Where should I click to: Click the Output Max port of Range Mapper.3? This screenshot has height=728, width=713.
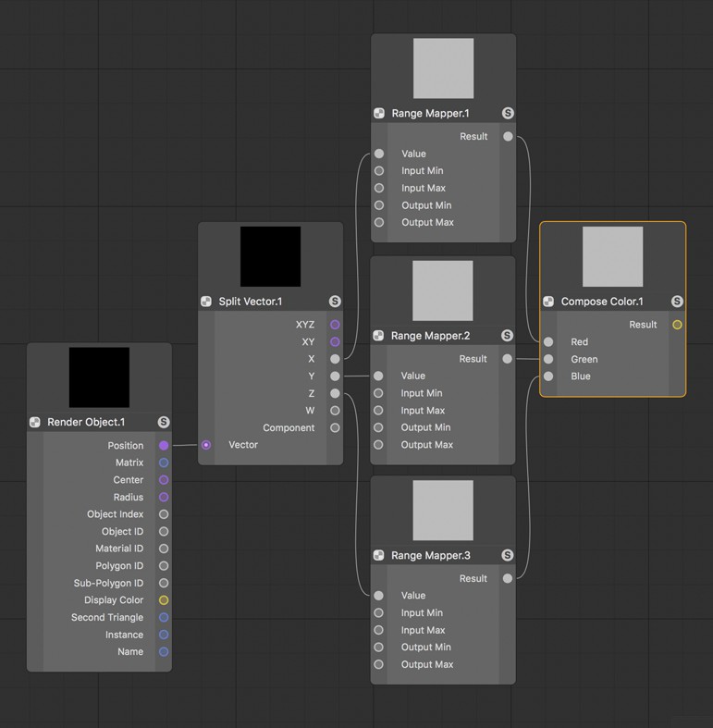coord(378,664)
